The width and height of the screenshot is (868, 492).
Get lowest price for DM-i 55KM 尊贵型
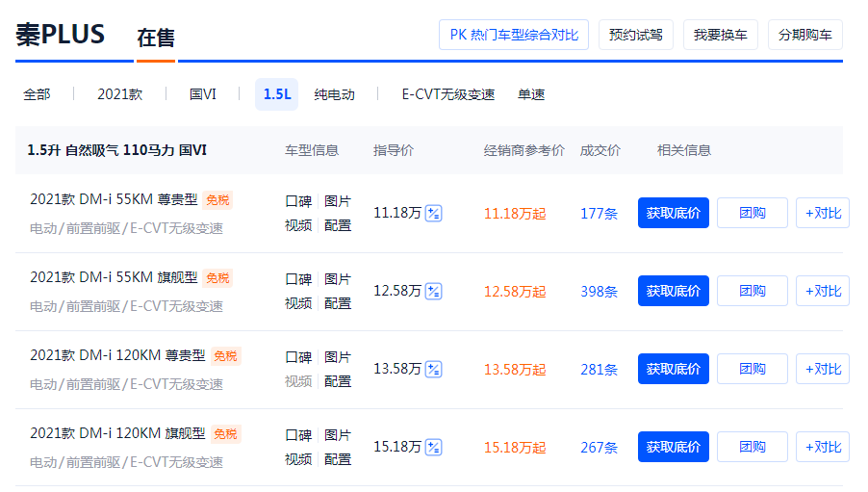click(x=674, y=213)
